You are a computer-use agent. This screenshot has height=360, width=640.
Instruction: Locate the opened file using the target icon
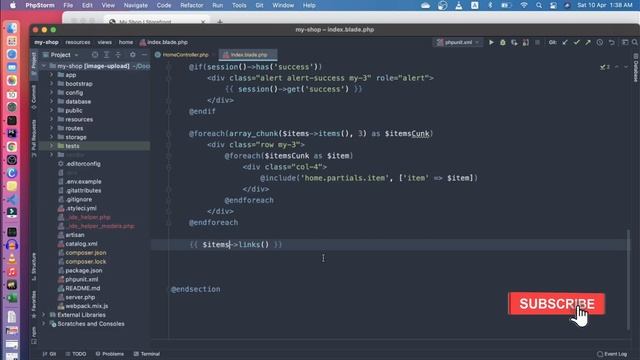tap(95, 55)
